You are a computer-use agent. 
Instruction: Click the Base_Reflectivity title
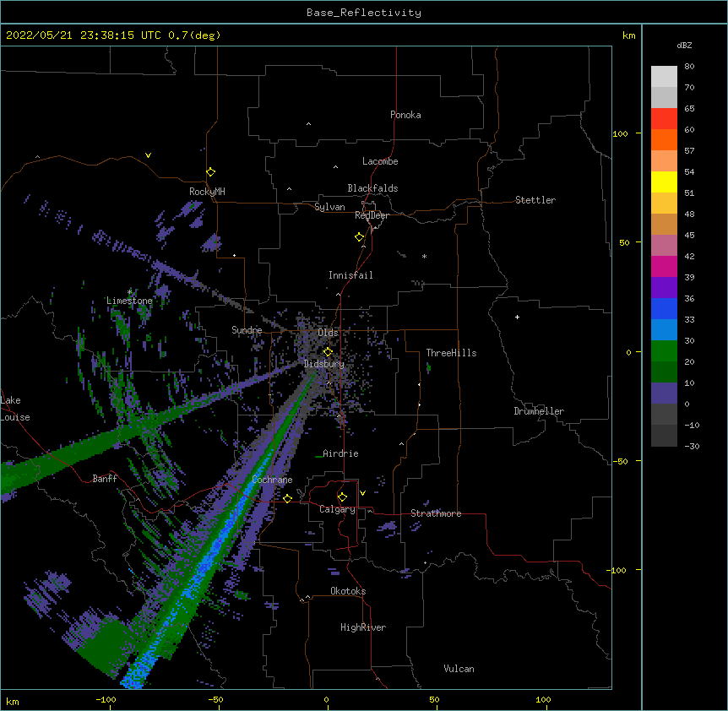364,13
